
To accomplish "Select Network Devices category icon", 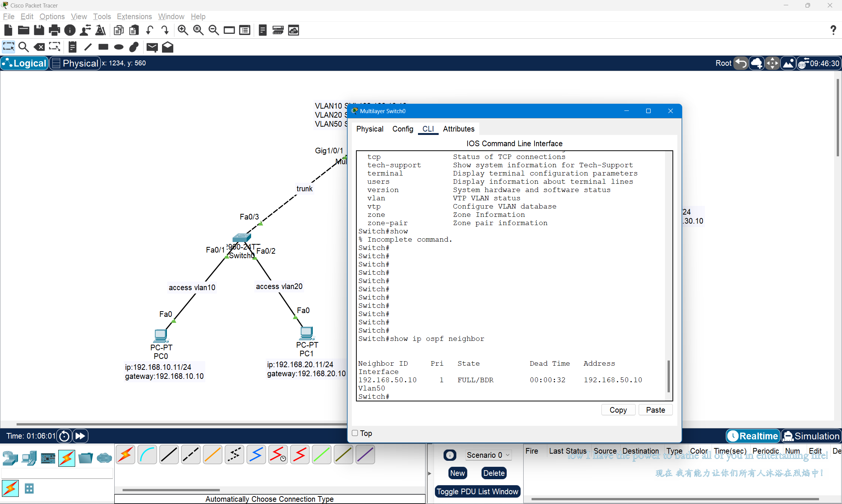I will (10, 458).
